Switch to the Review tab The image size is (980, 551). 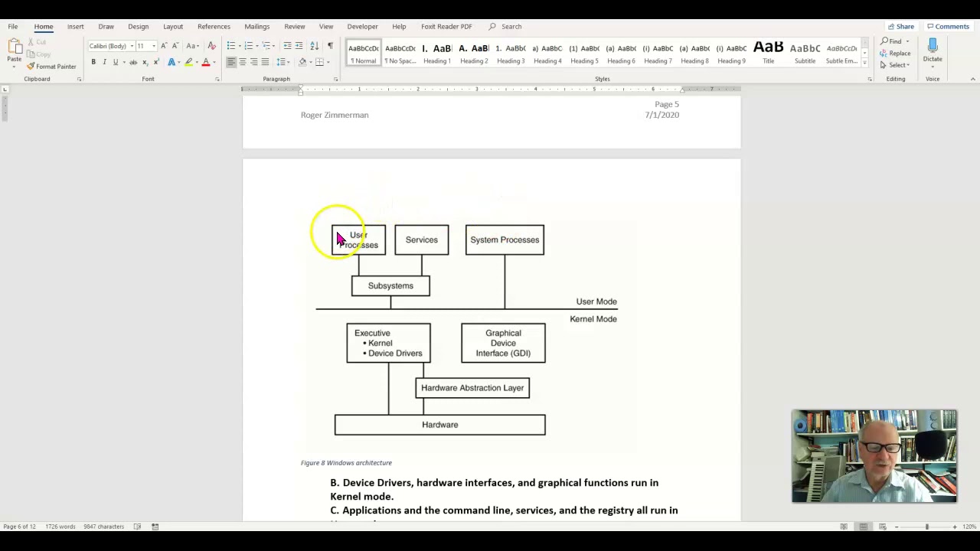click(x=295, y=26)
